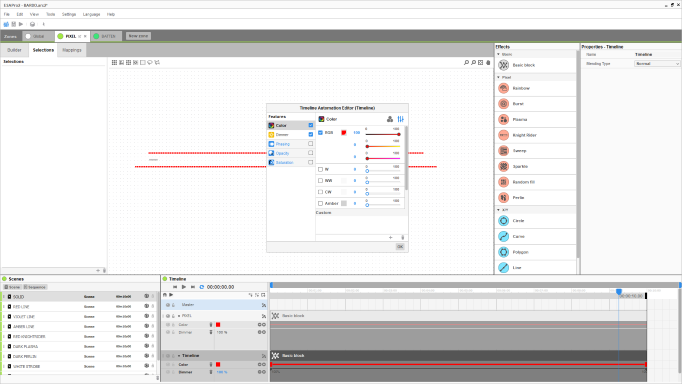This screenshot has height=384, width=682.
Task: Close the PIXEL zone tab
Action: [x=85, y=37]
